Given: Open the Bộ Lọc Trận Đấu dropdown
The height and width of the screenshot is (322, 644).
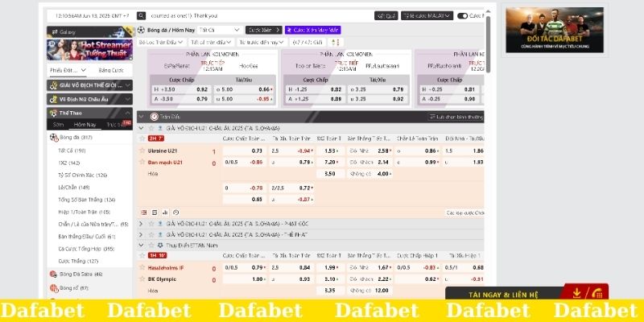Looking at the screenshot, I should [x=162, y=43].
